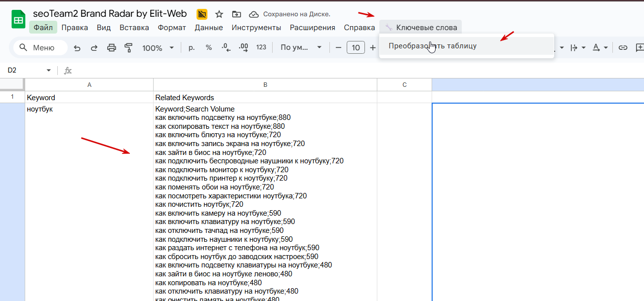Open the Формат menu
The image size is (644, 301).
(x=172, y=28)
